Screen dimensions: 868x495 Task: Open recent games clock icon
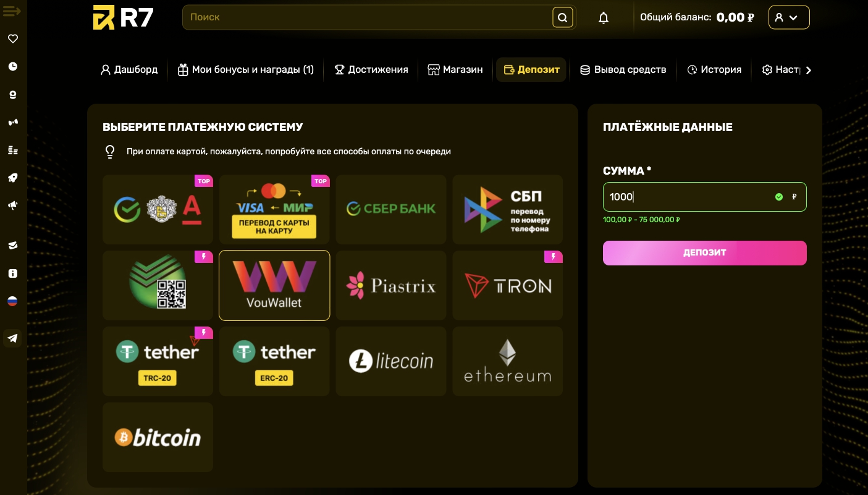click(12, 67)
